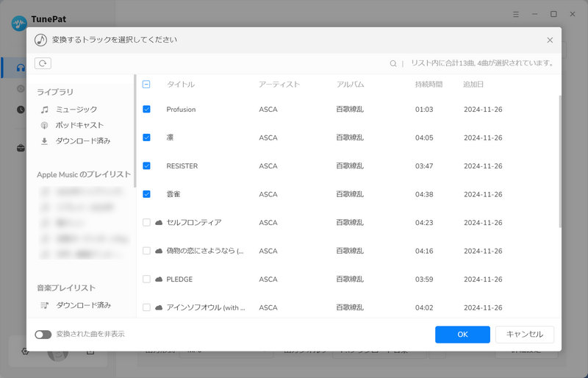Check the セルフロンティア track checkbox
This screenshot has height=378, width=588.
[x=146, y=223]
